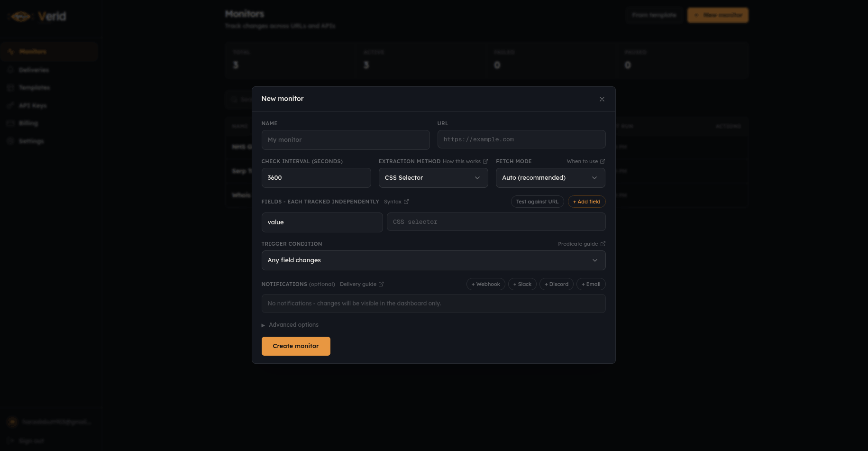Viewport: 868px width, 451px height.
Task: Add a Slack notification
Action: 522,284
